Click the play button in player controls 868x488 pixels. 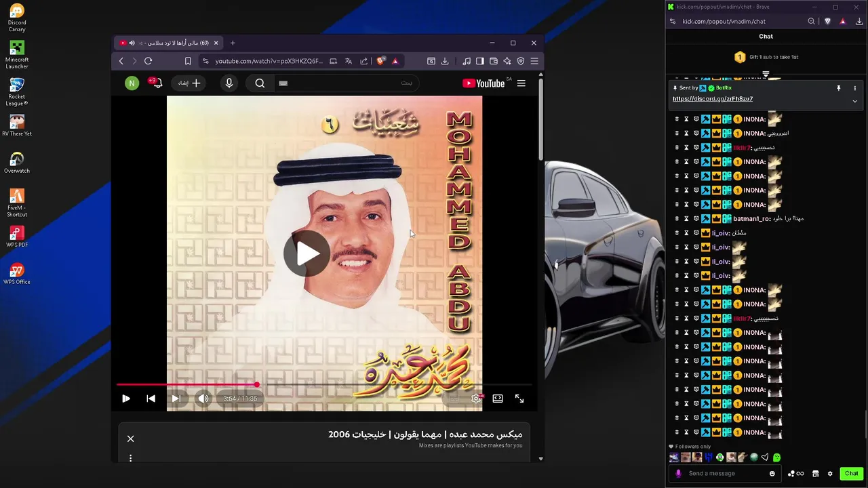pos(125,399)
